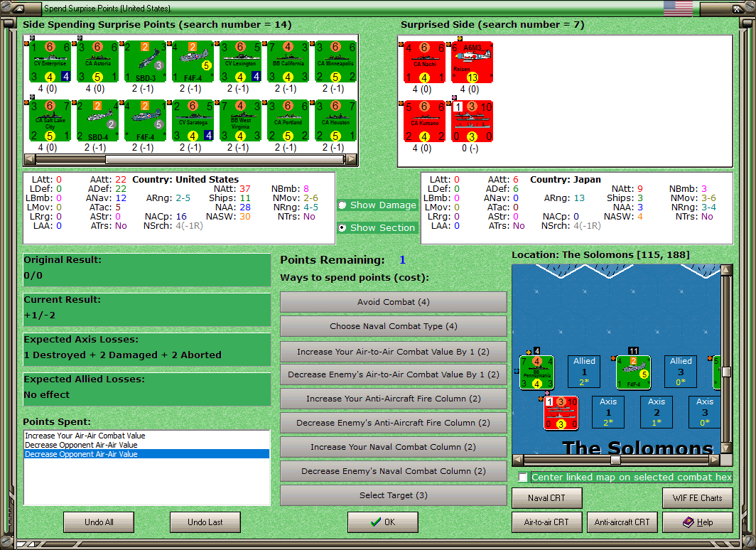Click the down arrow of map vertical scrollbar
Image resolution: width=756 pixels, height=550 pixels.
tap(727, 448)
